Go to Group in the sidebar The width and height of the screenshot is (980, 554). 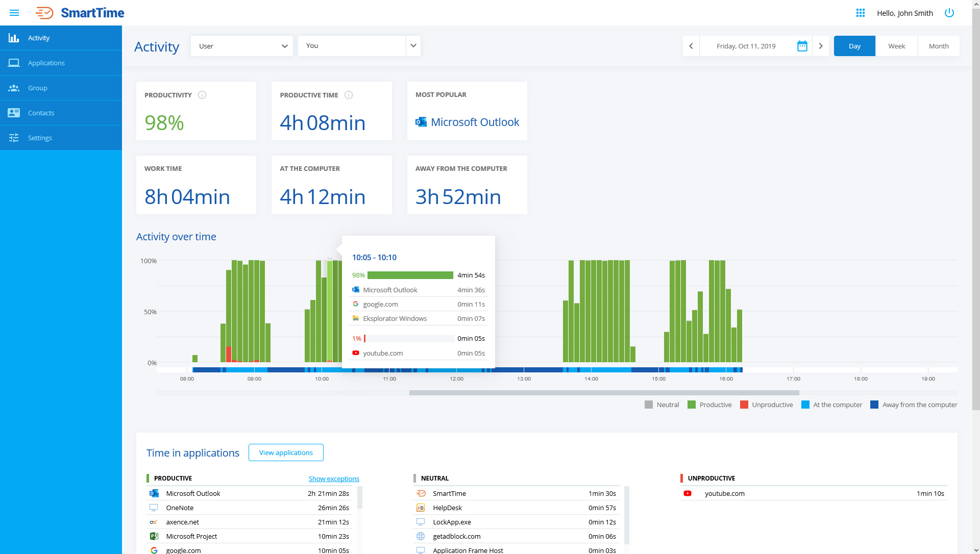(x=37, y=88)
